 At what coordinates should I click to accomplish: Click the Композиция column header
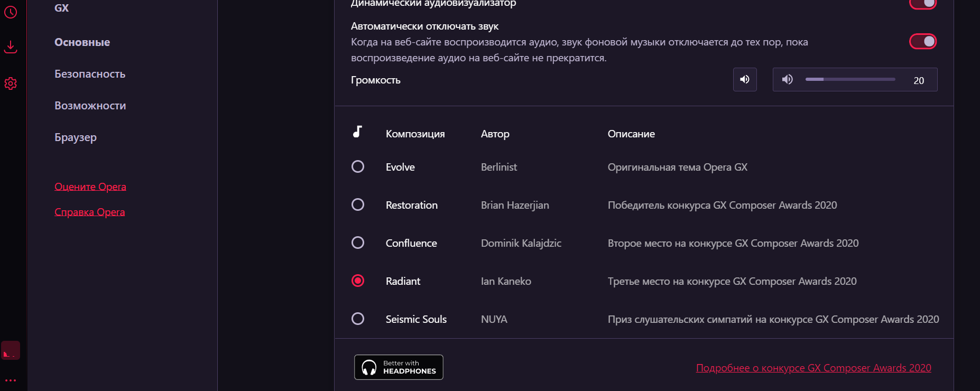coord(415,134)
